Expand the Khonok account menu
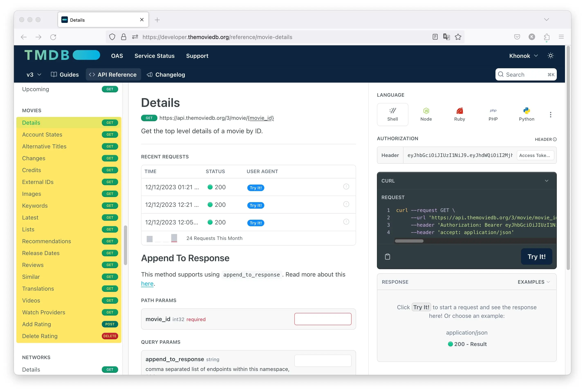 pyautogui.click(x=523, y=56)
